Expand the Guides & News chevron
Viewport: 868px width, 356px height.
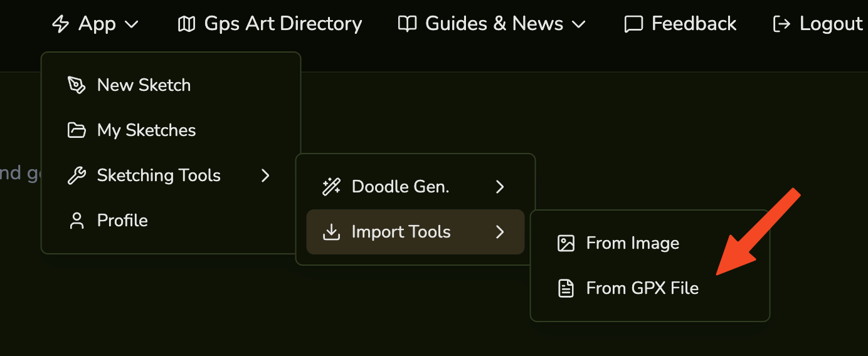click(578, 24)
